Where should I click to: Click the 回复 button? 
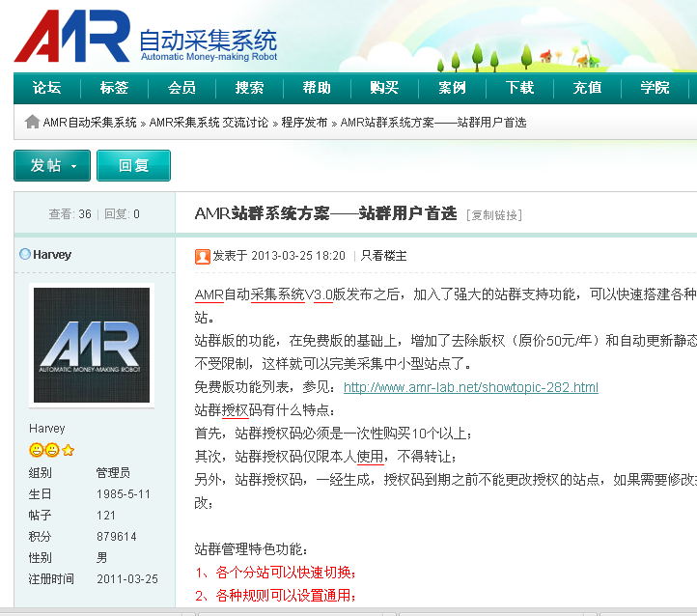[133, 165]
